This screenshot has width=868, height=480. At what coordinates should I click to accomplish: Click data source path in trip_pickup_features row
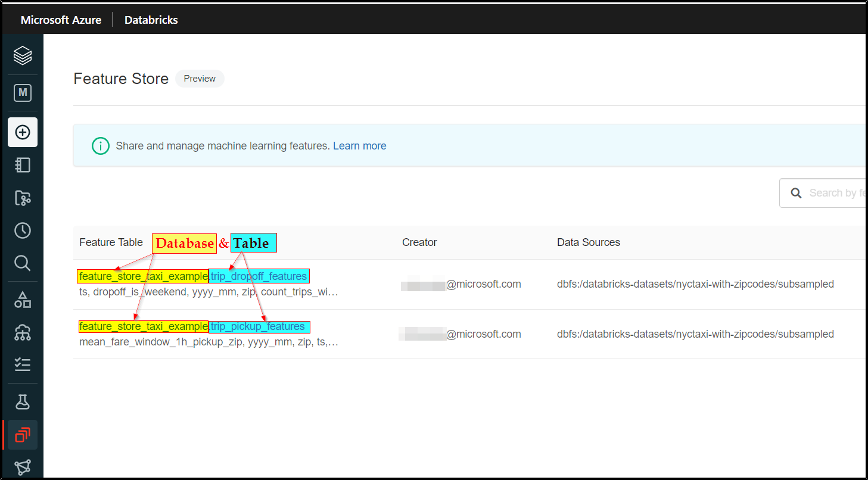click(695, 335)
